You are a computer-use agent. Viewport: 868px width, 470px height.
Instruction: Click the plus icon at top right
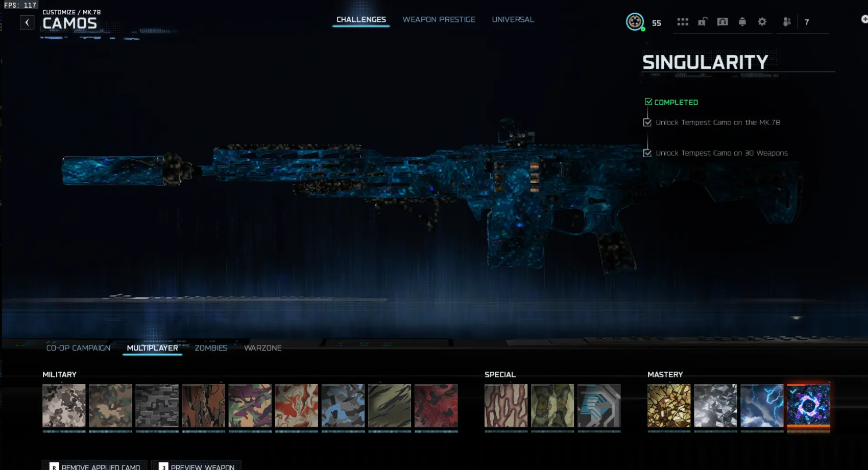pos(864,19)
